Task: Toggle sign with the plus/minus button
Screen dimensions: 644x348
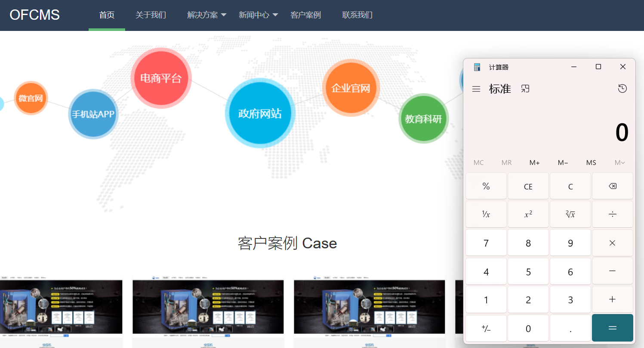Action: 486,328
